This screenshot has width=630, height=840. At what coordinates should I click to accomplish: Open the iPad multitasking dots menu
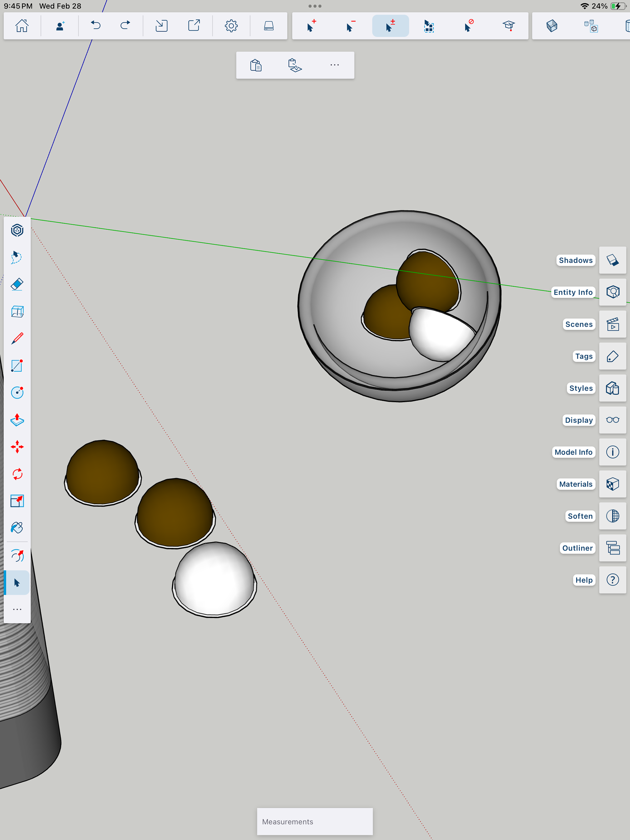315,6
